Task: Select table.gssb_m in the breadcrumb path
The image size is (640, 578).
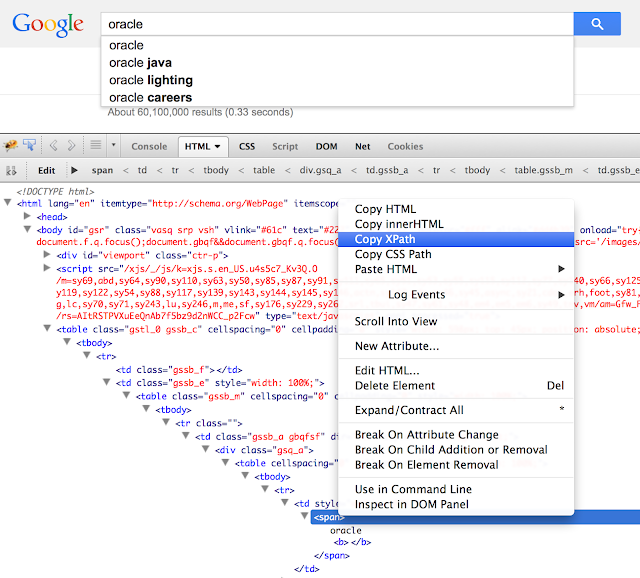Action: click(543, 170)
